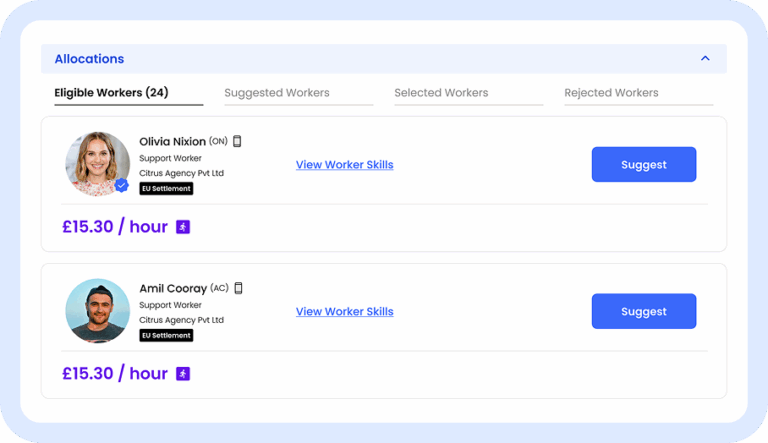768x443 pixels.
Task: Click the mobile phone icon beside Olivia Nixion
Action: 237,141
